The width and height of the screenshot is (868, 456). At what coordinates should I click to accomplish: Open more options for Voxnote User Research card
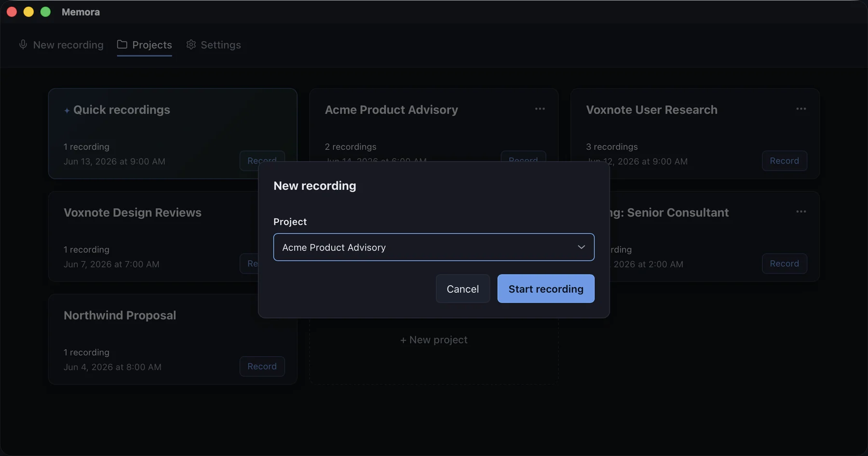(x=801, y=109)
